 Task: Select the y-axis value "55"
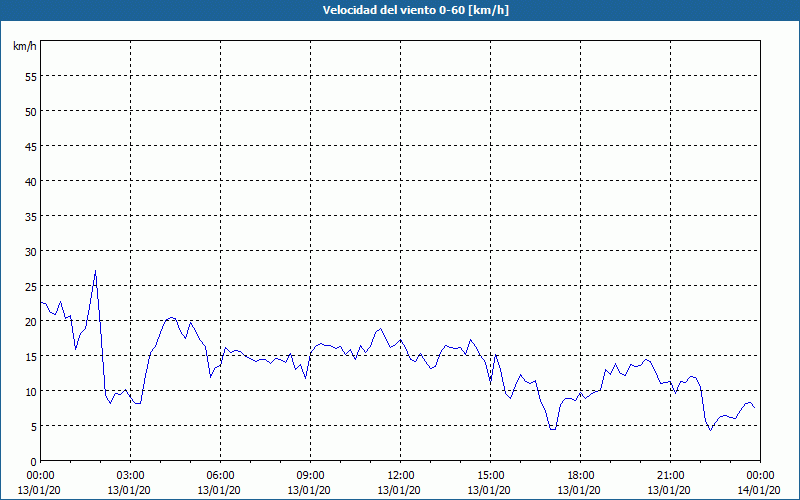pyautogui.click(x=31, y=77)
